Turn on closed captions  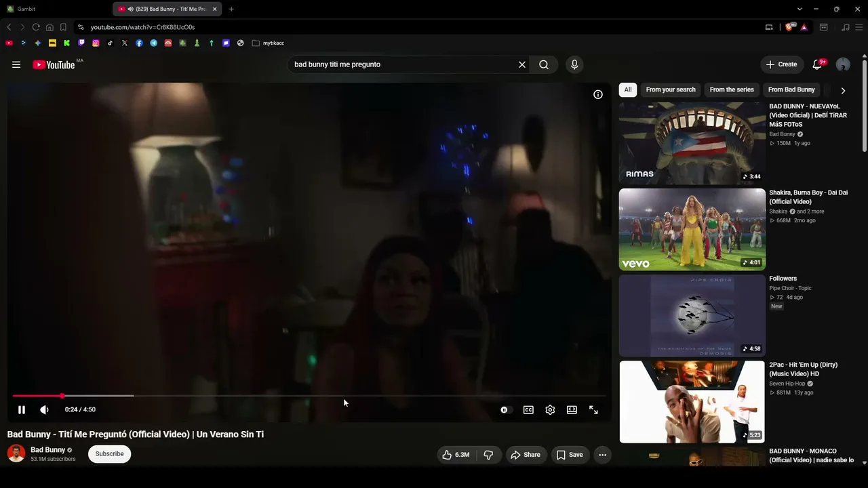tap(528, 409)
